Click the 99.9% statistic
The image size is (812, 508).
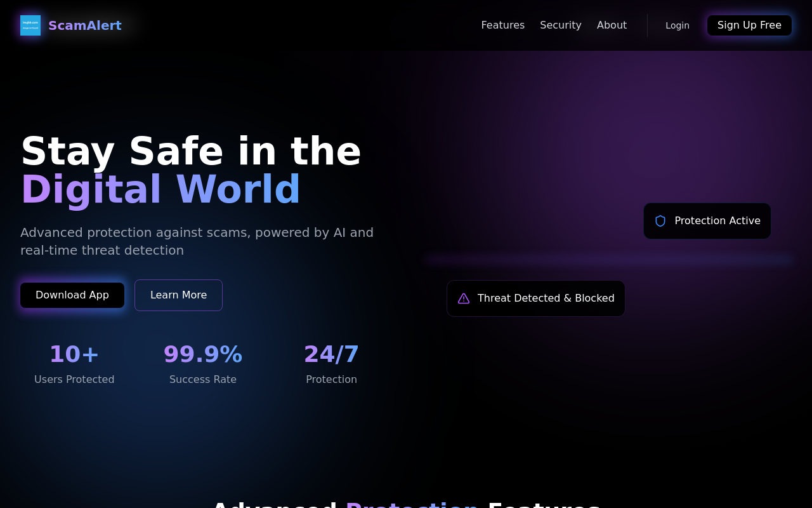click(203, 354)
